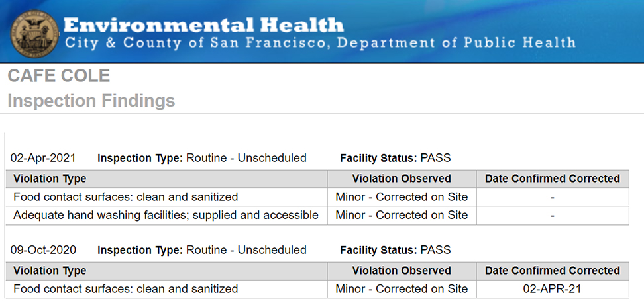Click Violation Observed header in the 02-Apr-2021 table
The image size is (644, 303).
pos(402,179)
